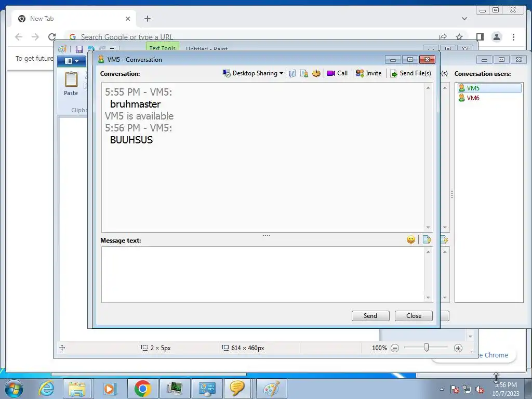
Task: Switch to Chrome in taskbar
Action: click(142, 389)
